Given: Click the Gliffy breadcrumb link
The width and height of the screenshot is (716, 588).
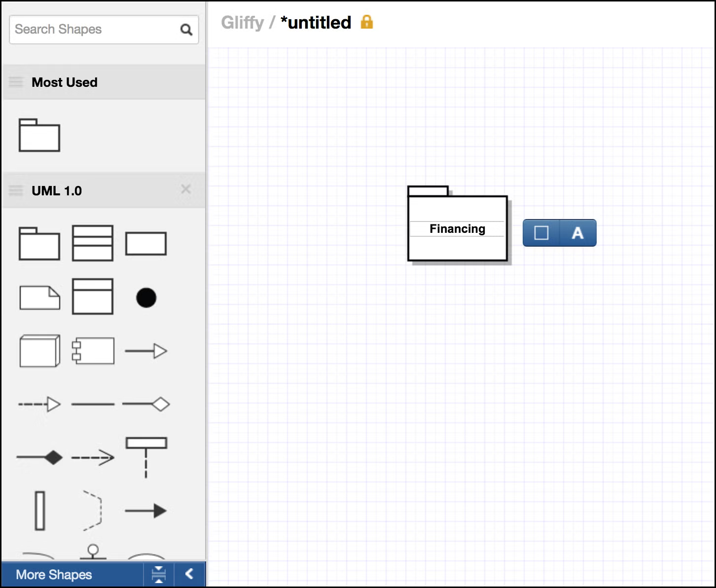Looking at the screenshot, I should point(242,23).
